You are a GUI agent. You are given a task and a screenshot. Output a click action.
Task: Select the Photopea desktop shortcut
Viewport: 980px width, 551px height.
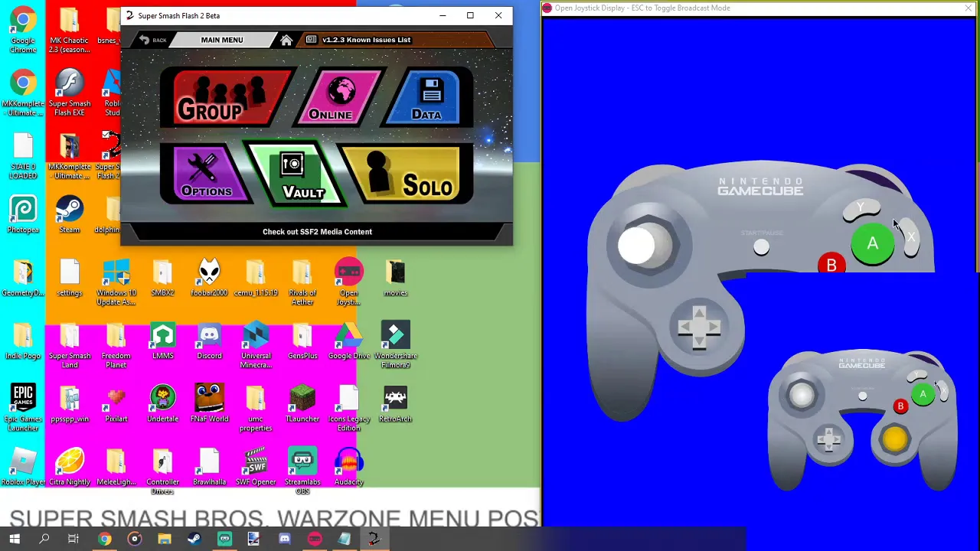pyautogui.click(x=23, y=215)
